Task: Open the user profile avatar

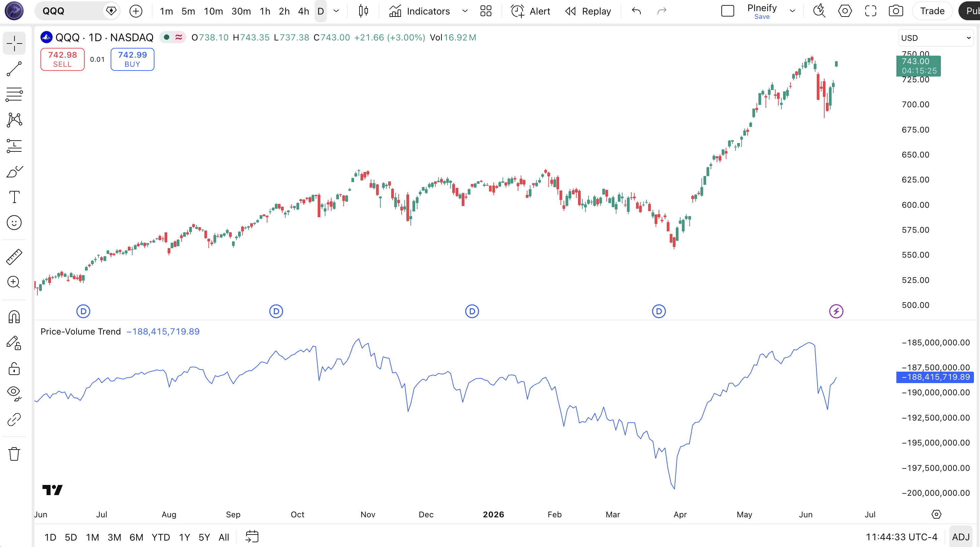Action: click(x=14, y=11)
